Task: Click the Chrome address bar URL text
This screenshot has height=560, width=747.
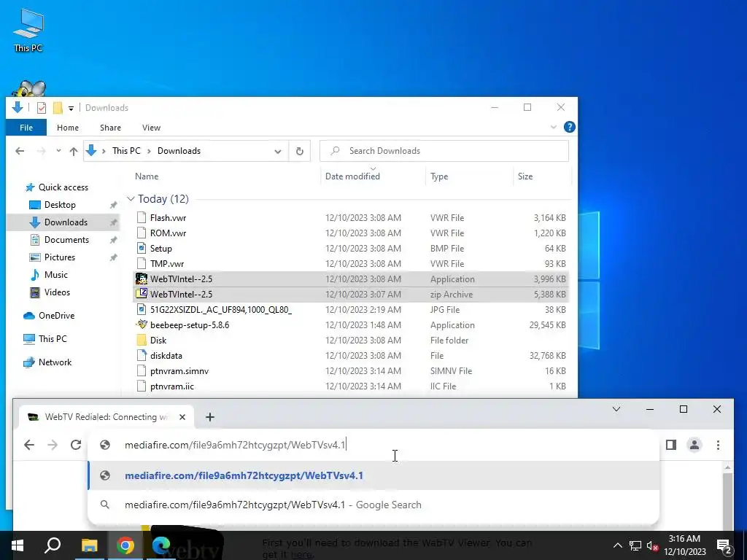Action: click(x=235, y=445)
